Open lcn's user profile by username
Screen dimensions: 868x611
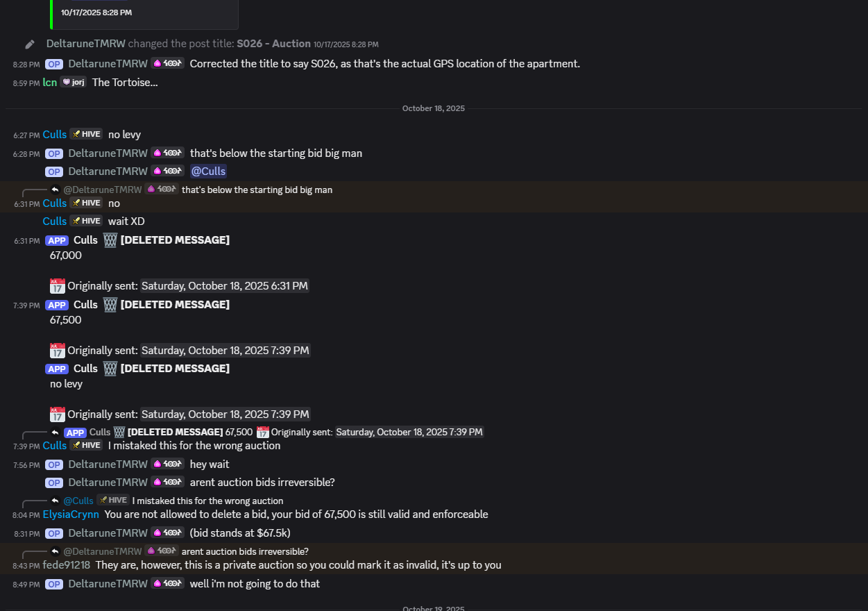pyautogui.click(x=49, y=82)
